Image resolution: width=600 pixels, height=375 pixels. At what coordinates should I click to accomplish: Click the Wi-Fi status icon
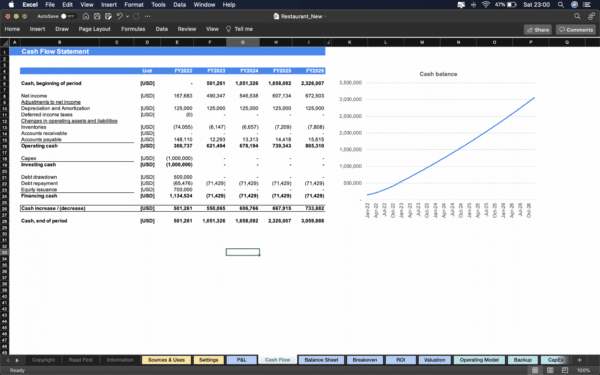[486, 5]
